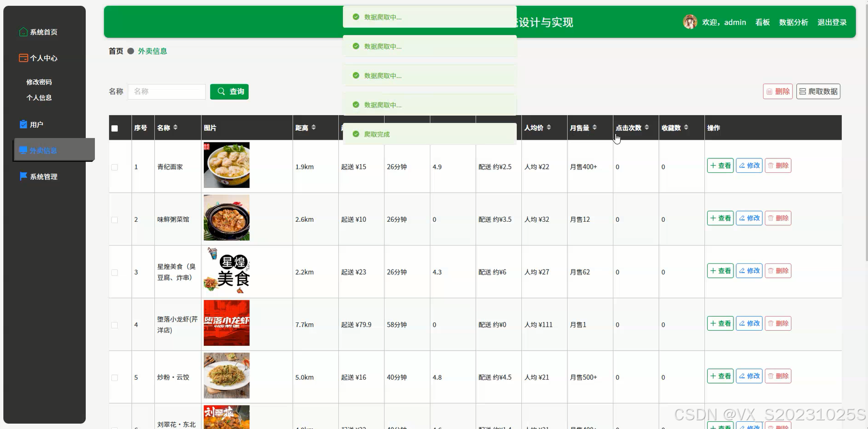868x429 pixels.
Task: Click the topmost 数据爬取中 notification toast
Action: (430, 17)
